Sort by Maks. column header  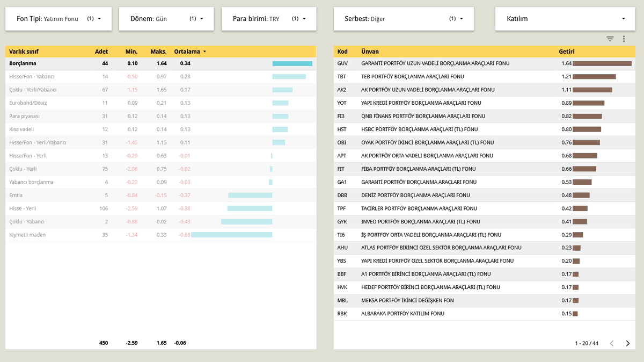(158, 52)
